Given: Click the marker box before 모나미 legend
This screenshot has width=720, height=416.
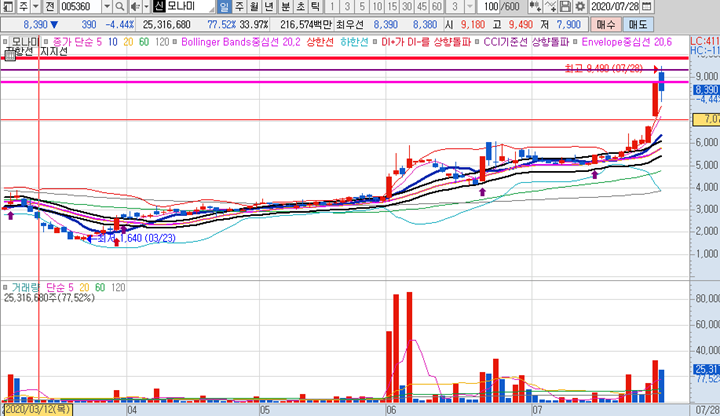Looking at the screenshot, I should (x=5, y=42).
